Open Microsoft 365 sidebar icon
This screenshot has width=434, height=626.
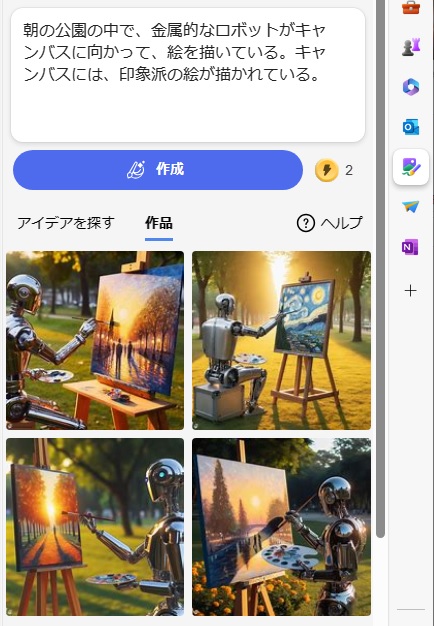(411, 87)
